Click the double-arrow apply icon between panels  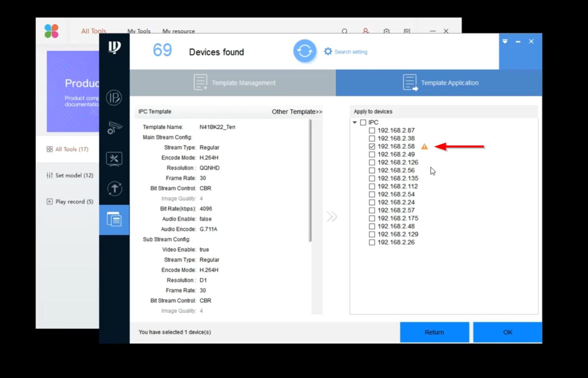point(332,217)
